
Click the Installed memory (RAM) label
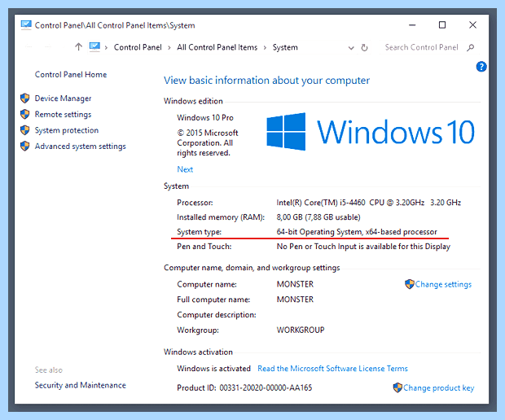point(221,217)
